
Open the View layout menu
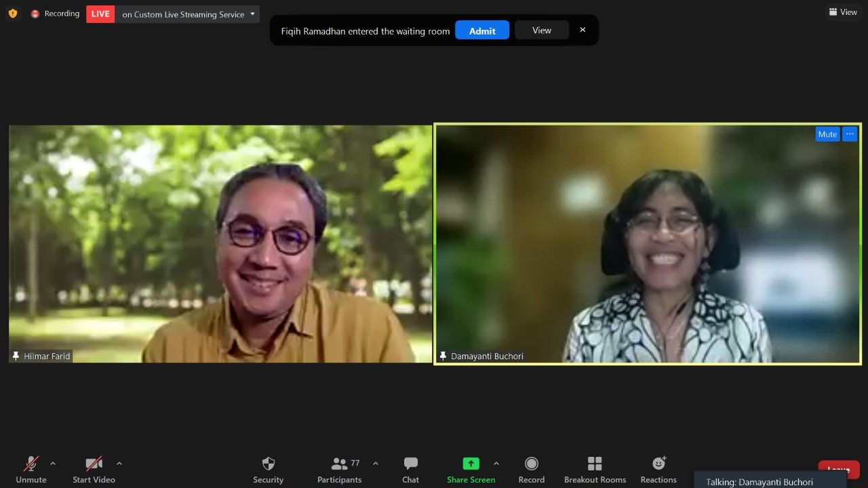(x=843, y=12)
